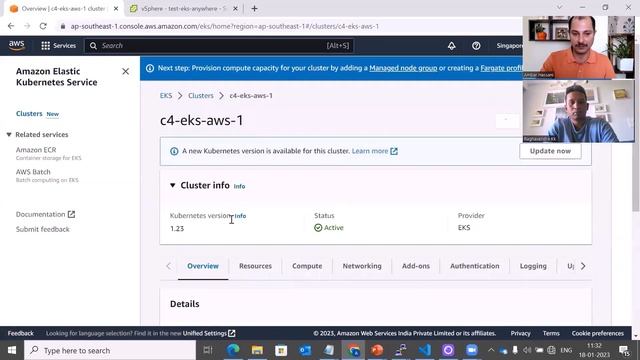Open PowerPoint from the taskbar
This screenshot has width=640, height=360.
(x=377, y=350)
